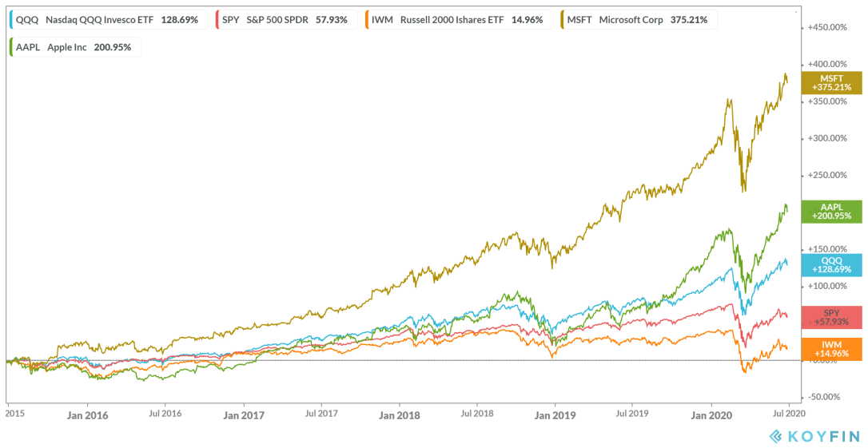
Task: Select the SPY S&P 500 SPDR legend entry
Action: click(x=285, y=19)
